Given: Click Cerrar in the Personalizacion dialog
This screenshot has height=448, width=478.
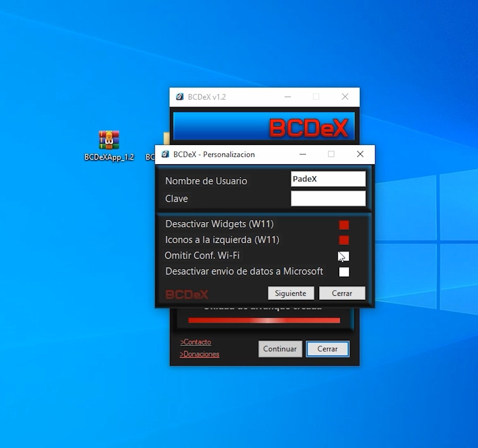Looking at the screenshot, I should click(342, 293).
